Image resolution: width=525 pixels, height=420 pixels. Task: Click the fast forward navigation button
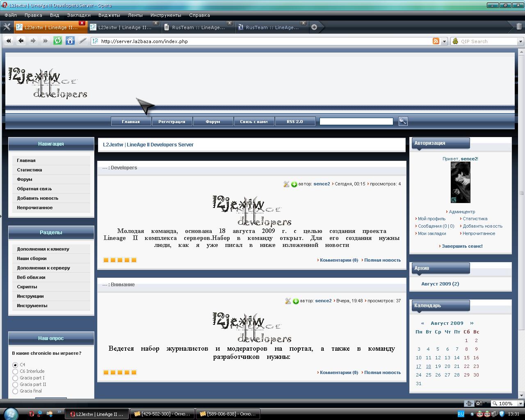pyautogui.click(x=46, y=41)
